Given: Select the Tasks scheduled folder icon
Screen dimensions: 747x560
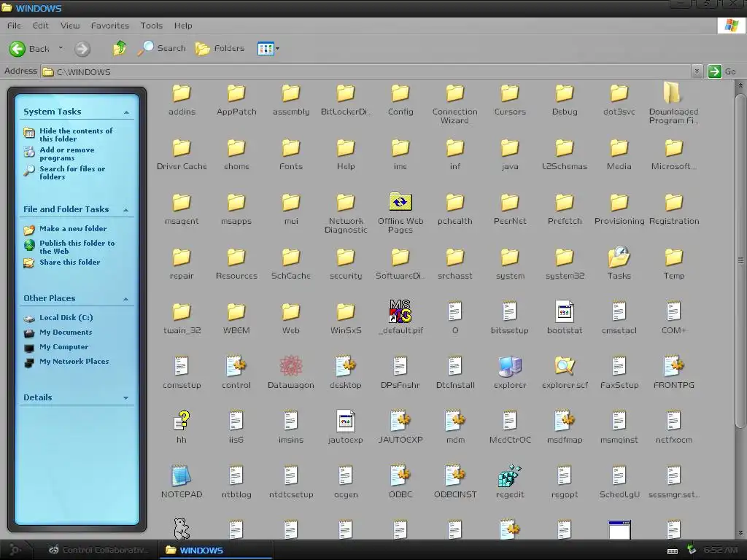Looking at the screenshot, I should pos(619,262).
